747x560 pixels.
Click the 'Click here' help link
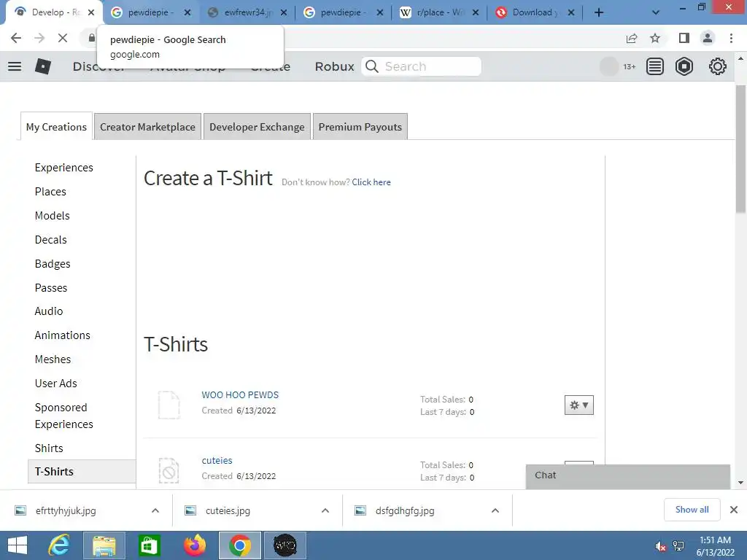(371, 182)
